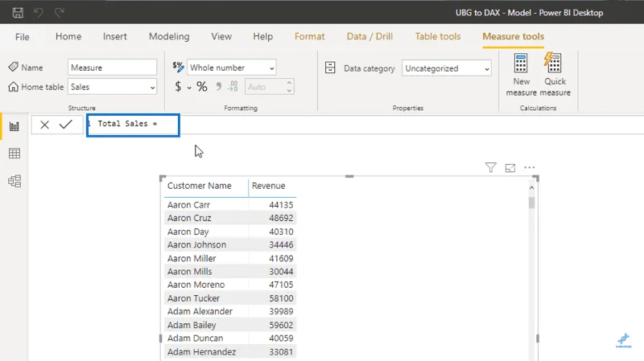Switch to the Help ribbon tab
644x361 pixels.
[263, 36]
